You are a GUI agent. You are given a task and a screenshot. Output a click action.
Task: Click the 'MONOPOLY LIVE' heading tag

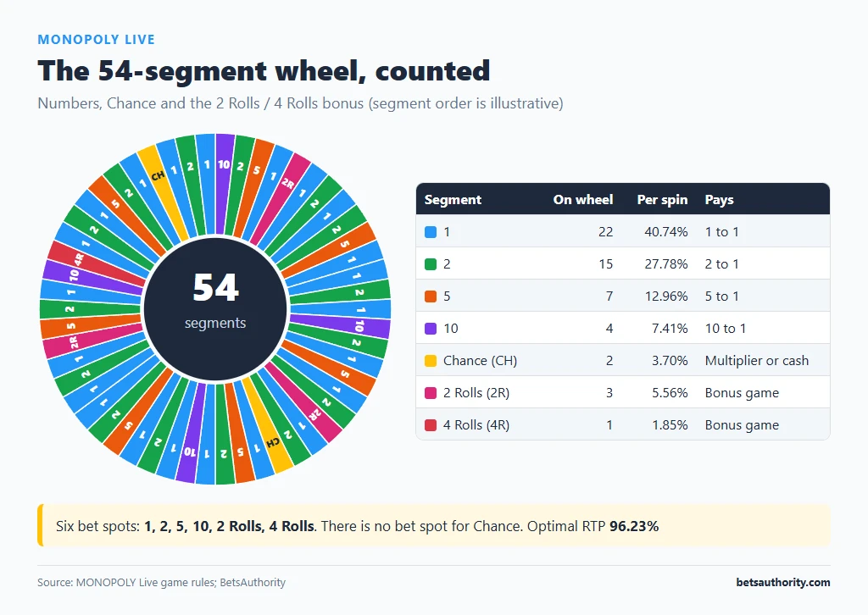(97, 39)
